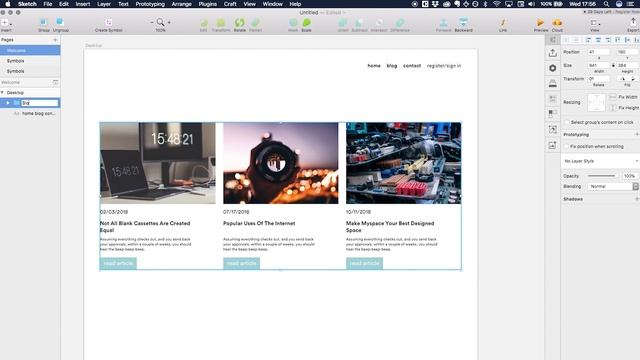Click the flip horizontal button
The image size is (640, 360).
click(622, 79)
